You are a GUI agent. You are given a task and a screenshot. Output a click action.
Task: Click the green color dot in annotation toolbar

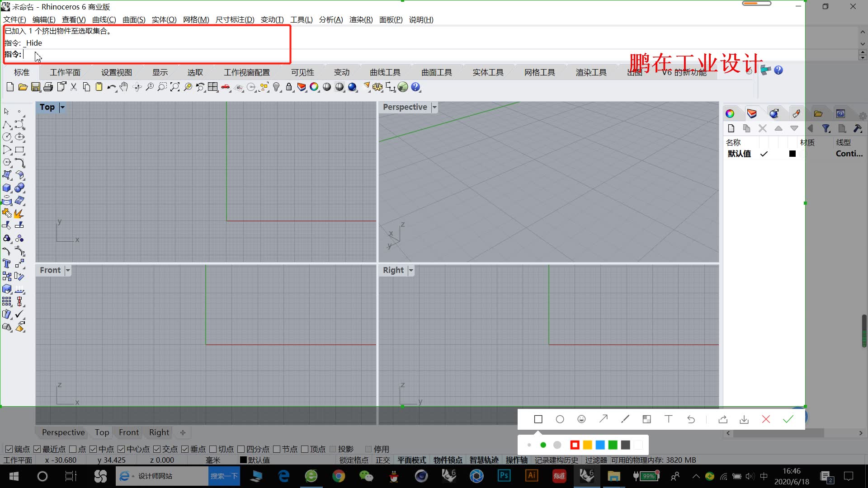click(x=544, y=445)
